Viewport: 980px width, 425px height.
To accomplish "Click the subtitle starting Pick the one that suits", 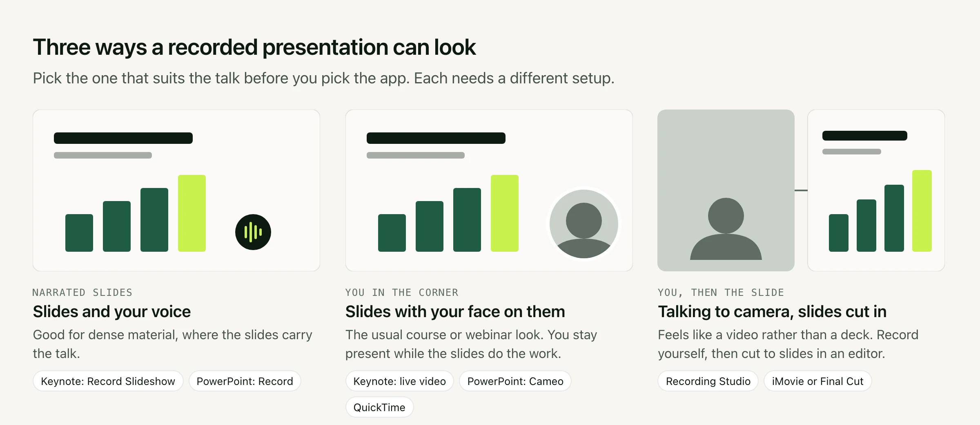I will [x=324, y=78].
